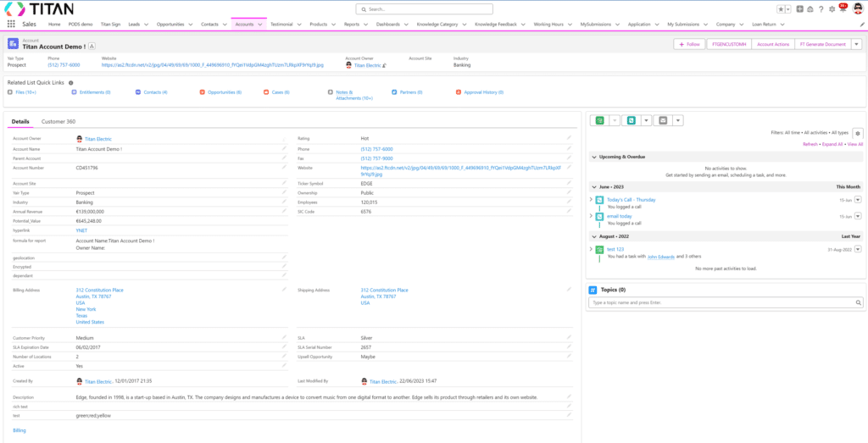Viewport: 868px width, 443px height.
Task: Click the Follow button
Action: coord(689,44)
